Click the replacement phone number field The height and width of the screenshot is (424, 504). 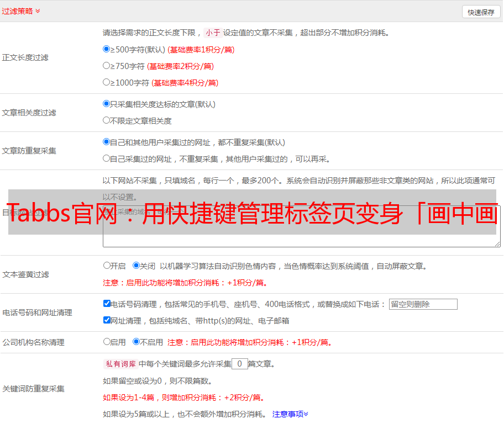pos(423,304)
